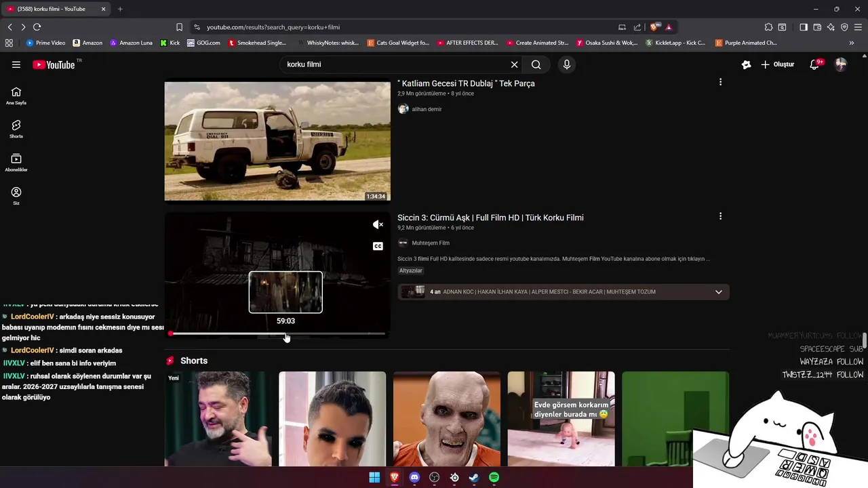This screenshot has width=868, height=488.
Task: Bookmark this page icon
Action: point(179,27)
